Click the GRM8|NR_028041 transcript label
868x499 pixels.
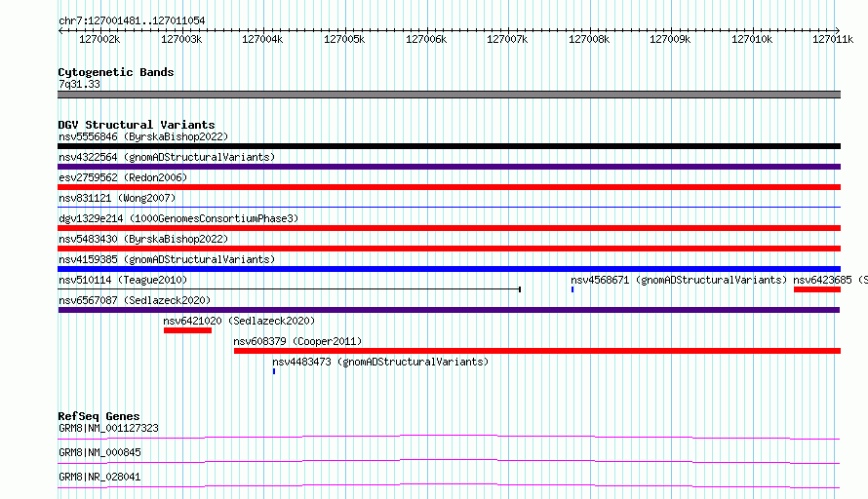click(99, 477)
